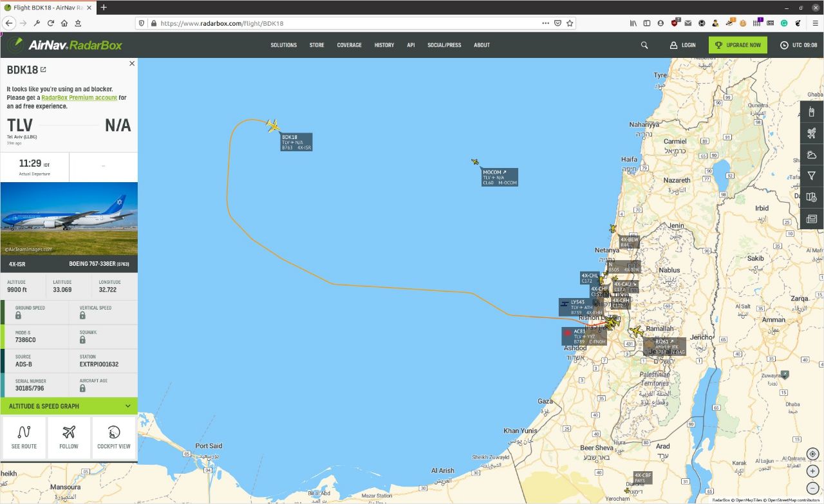Open the Store menu item
Screen dimensions: 824x504
tap(317, 45)
